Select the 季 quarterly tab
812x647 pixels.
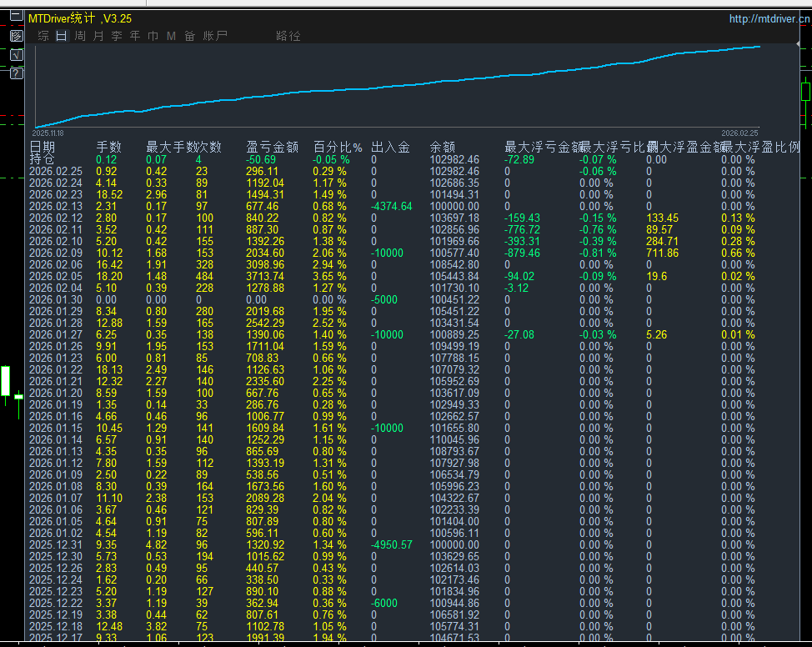point(117,36)
